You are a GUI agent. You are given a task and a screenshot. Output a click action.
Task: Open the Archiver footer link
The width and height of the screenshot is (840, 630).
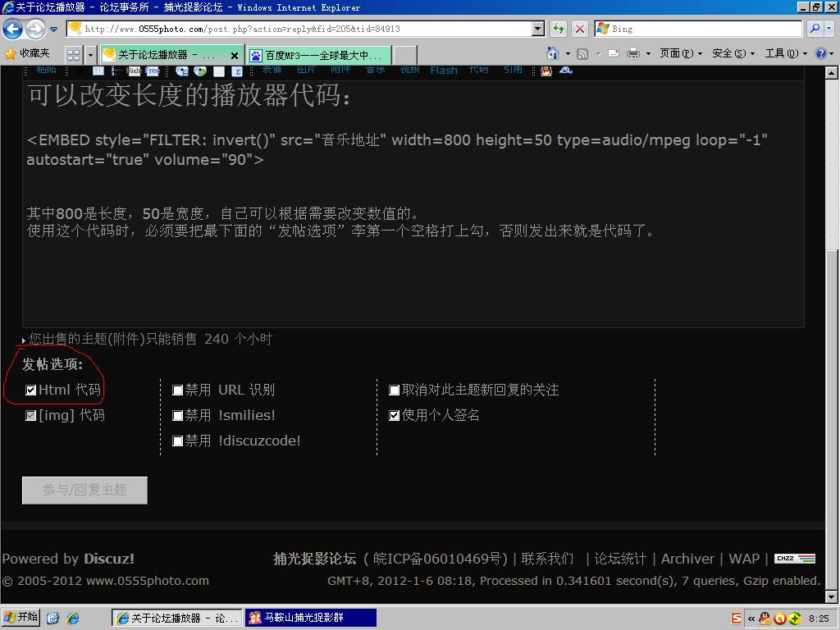click(687, 559)
